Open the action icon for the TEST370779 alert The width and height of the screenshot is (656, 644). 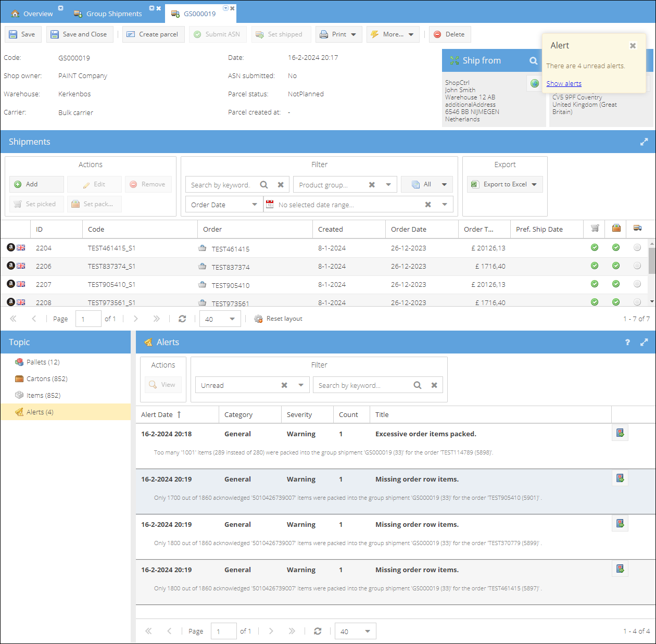tap(620, 524)
